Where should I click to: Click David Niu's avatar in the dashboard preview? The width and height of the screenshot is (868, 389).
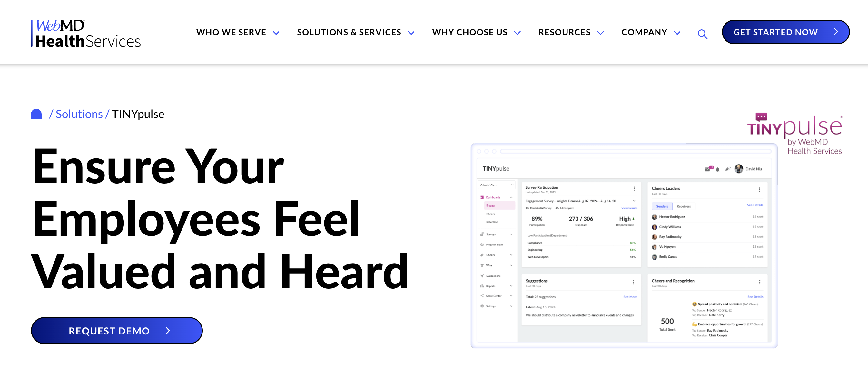point(739,169)
